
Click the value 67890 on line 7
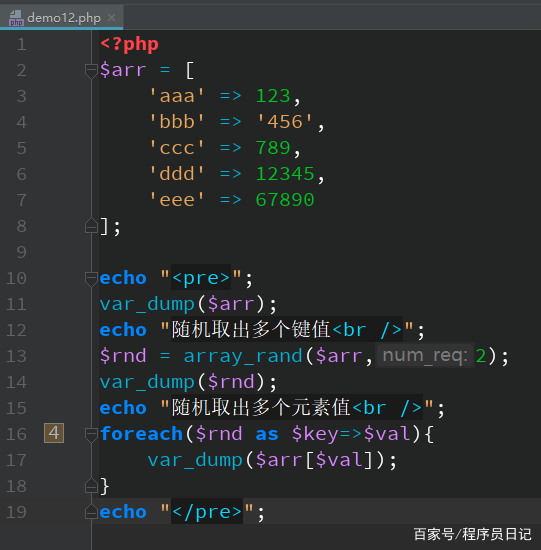pyautogui.click(x=285, y=200)
